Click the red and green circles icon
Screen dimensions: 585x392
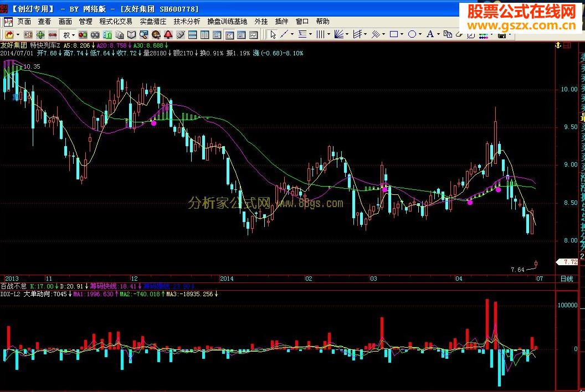[x=83, y=35]
